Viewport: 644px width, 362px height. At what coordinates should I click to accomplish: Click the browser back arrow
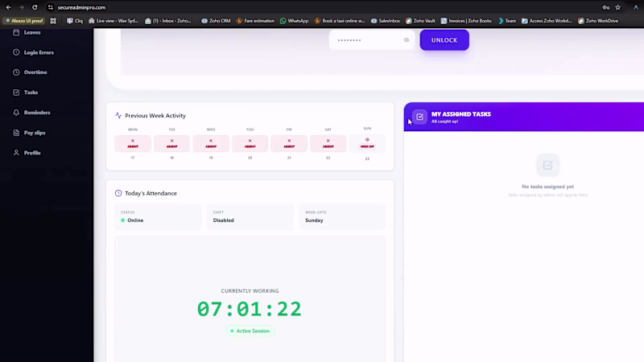pyautogui.click(x=8, y=7)
